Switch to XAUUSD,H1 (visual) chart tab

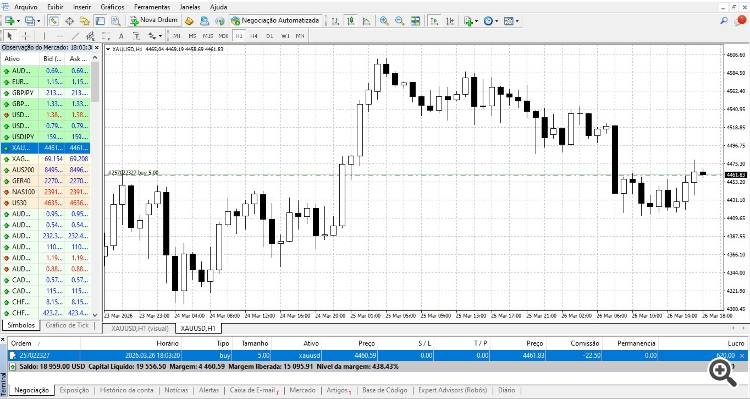tap(140, 329)
